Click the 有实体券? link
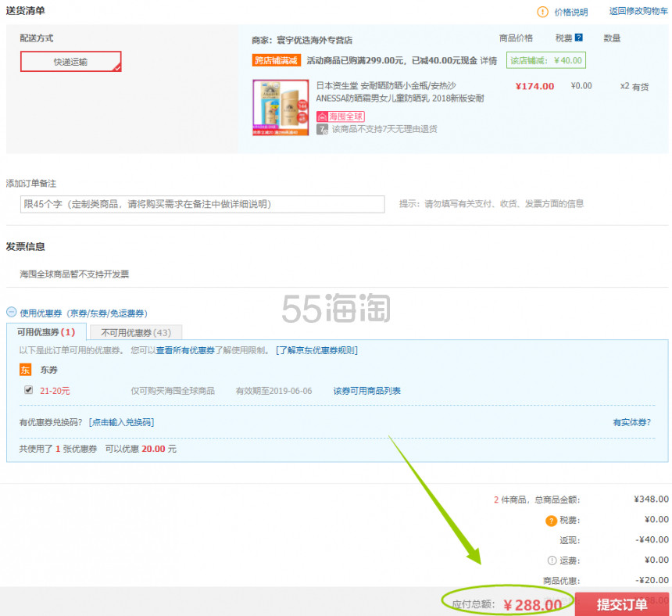This screenshot has width=672, height=616. [x=631, y=422]
